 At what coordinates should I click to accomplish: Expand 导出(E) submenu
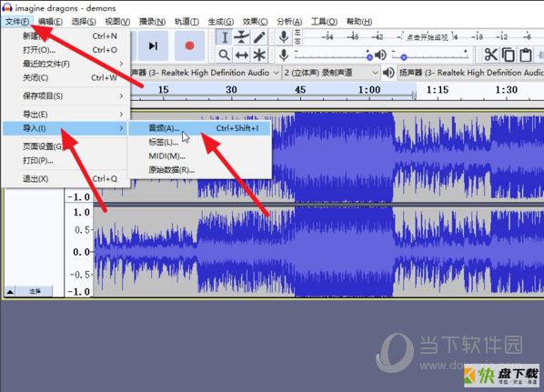tap(65, 114)
